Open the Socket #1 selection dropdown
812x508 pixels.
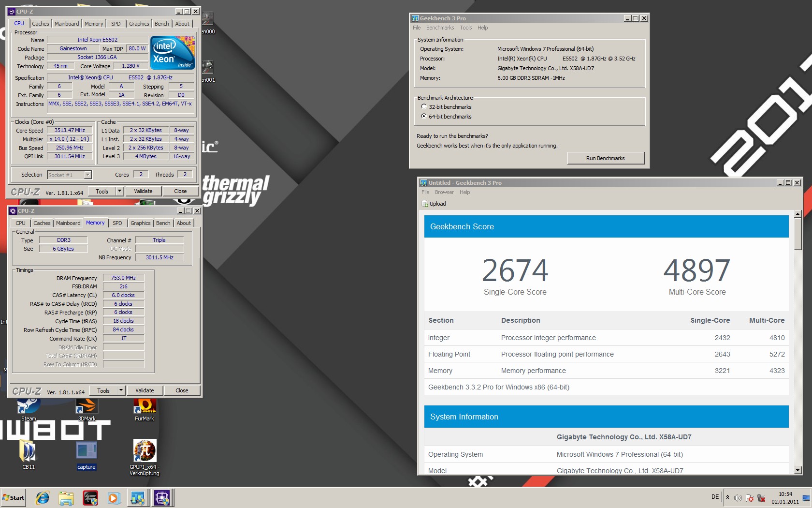(x=87, y=175)
